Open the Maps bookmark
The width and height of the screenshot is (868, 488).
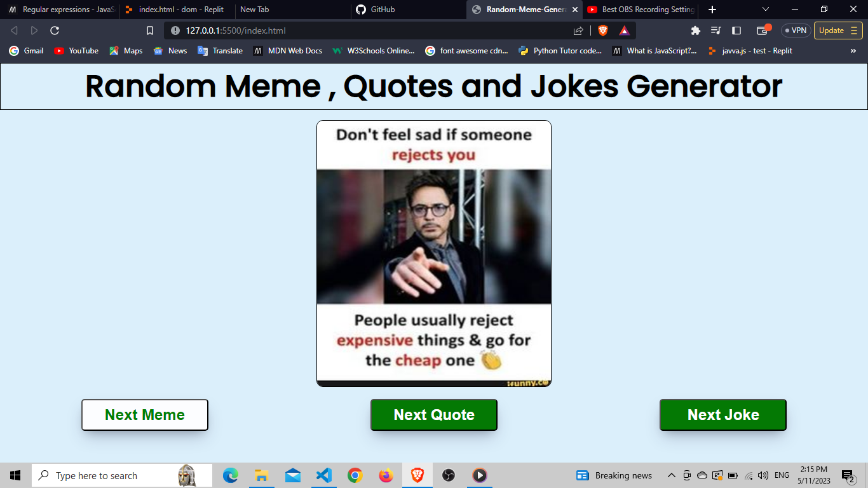(x=126, y=51)
